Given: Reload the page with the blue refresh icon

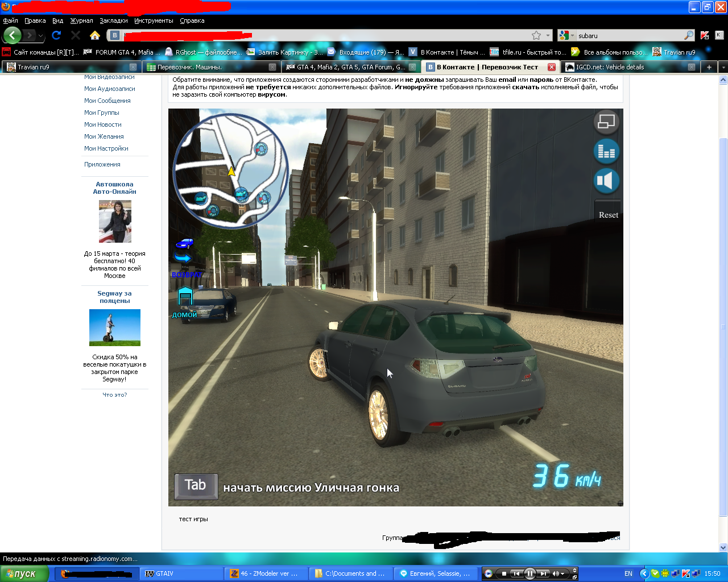Looking at the screenshot, I should tap(56, 35).
